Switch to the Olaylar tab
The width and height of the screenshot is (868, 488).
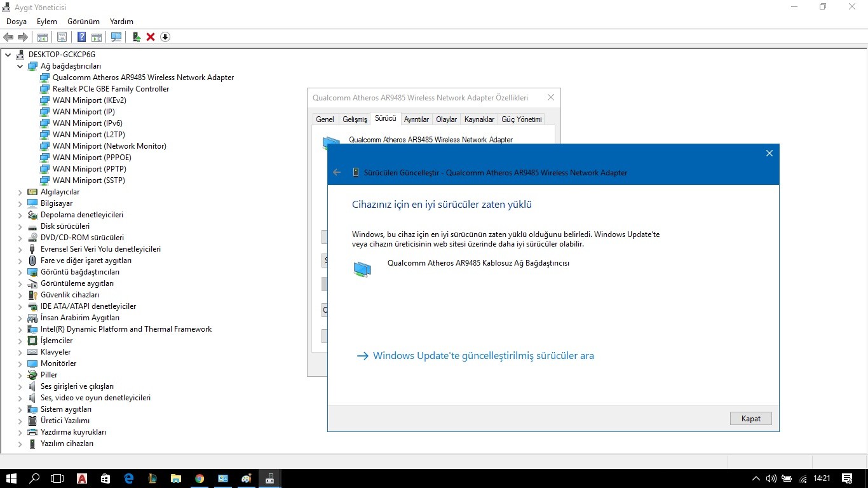point(446,119)
